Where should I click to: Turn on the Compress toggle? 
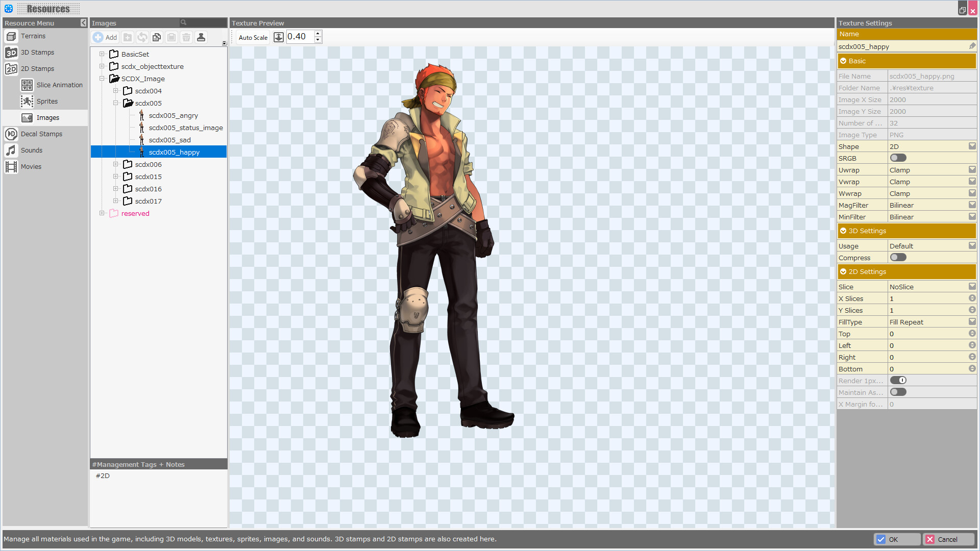(898, 257)
